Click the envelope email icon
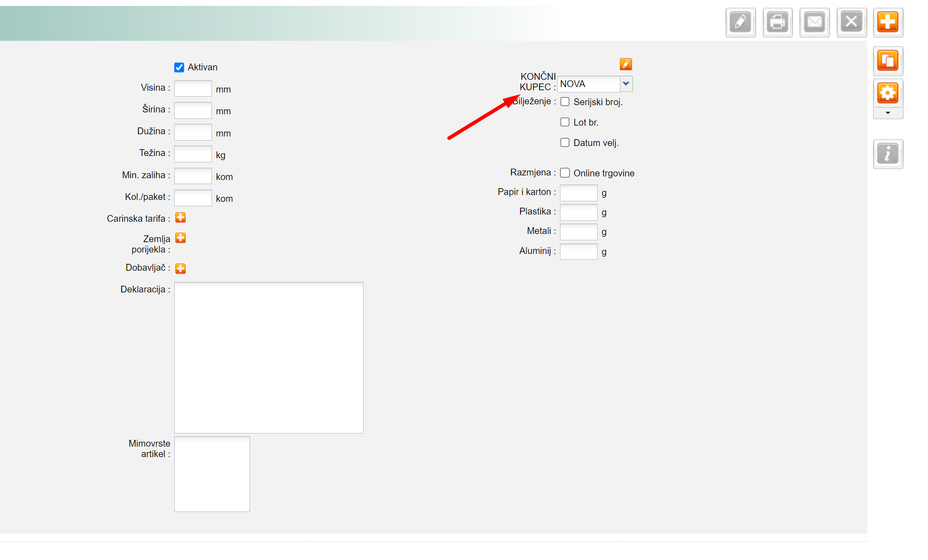The width and height of the screenshot is (928, 560). [x=815, y=22]
